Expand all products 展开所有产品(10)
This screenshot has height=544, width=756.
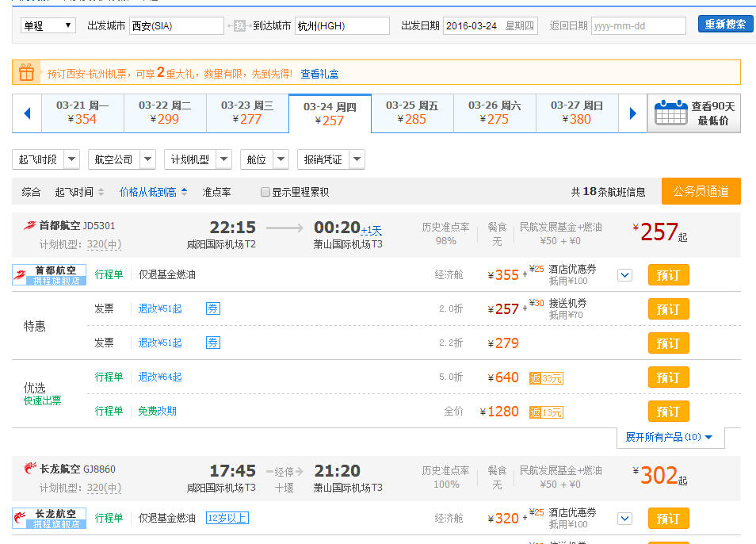[x=669, y=437]
